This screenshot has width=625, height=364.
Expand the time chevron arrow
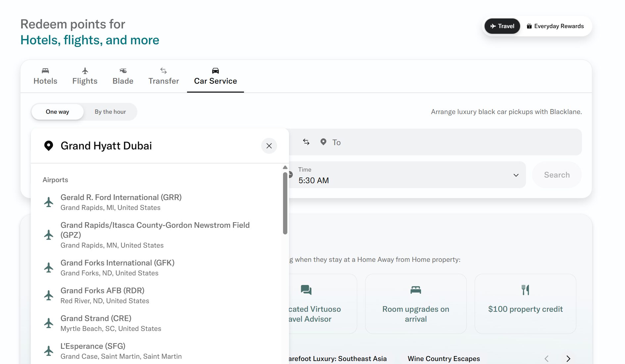[516, 175]
